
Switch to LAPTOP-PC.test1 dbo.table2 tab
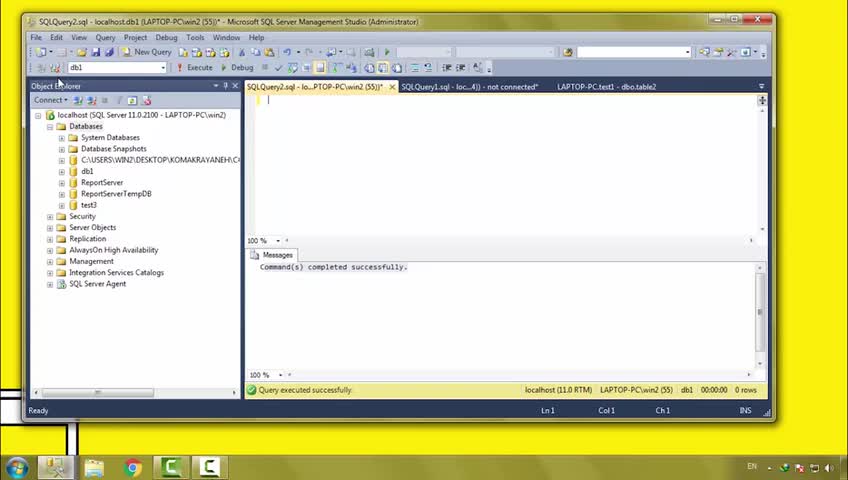click(606, 86)
